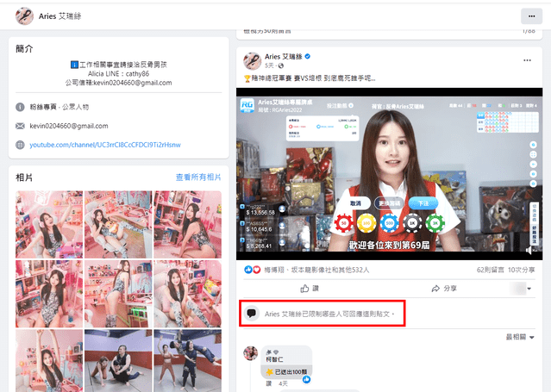Open the first photo in the second row
Viewport: 551px width, 392px height.
click(49, 294)
